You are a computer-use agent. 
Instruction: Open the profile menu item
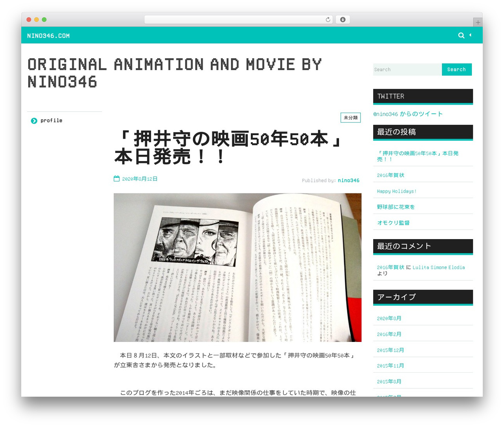(x=51, y=121)
